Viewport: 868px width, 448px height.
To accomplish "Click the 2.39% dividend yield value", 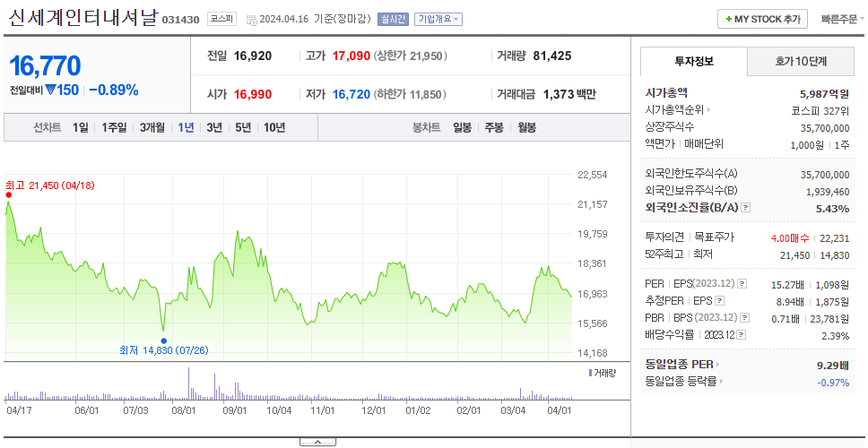I will pos(836,336).
